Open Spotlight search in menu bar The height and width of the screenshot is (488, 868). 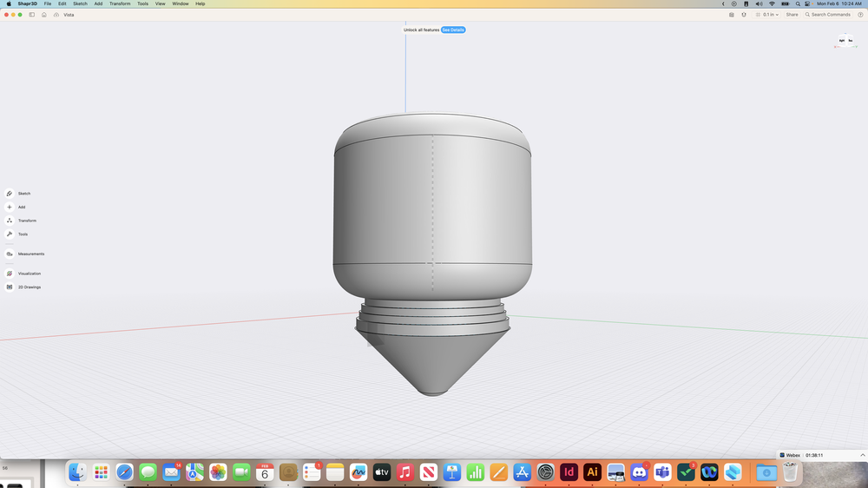798,3
